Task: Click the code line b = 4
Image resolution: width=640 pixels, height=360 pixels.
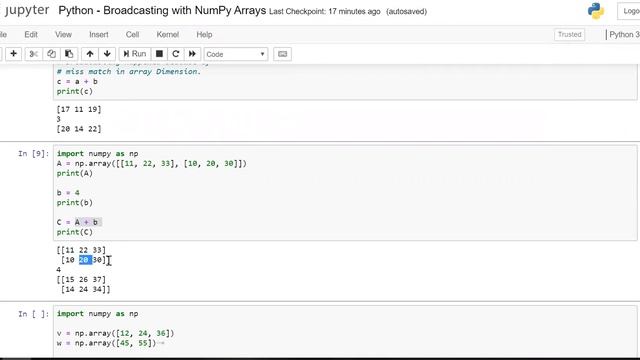Action: point(68,193)
